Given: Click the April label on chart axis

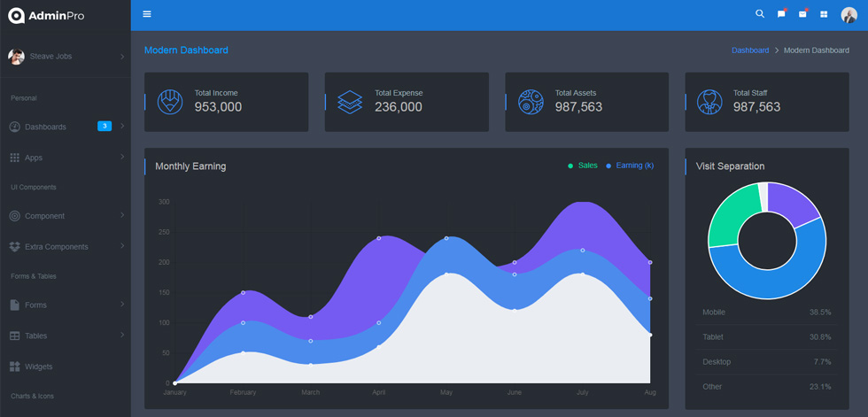Looking at the screenshot, I should [379, 393].
